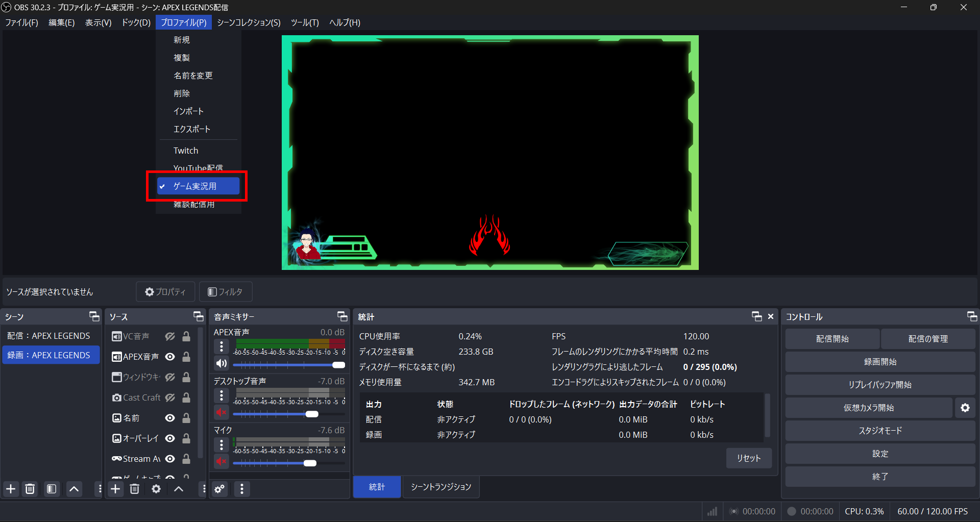The height and width of the screenshot is (522, 980).
Task: Move selected scene up with arrow icon
Action: pyautogui.click(x=74, y=489)
